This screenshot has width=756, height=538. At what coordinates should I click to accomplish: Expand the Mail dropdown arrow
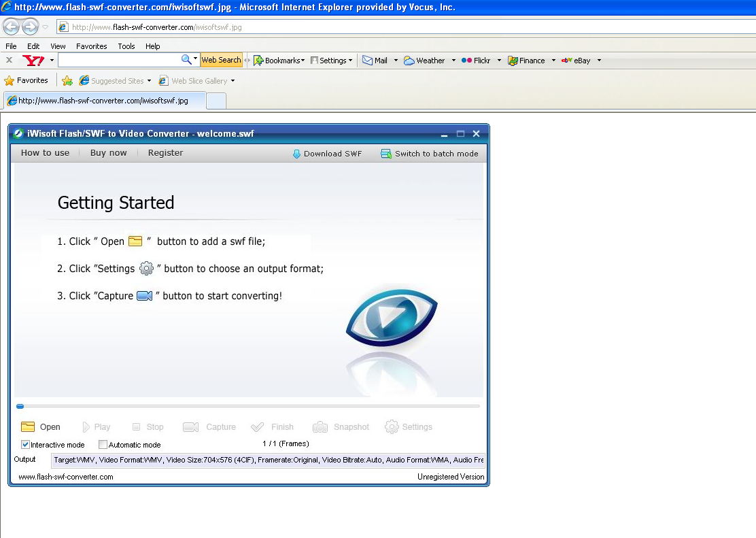coord(396,61)
